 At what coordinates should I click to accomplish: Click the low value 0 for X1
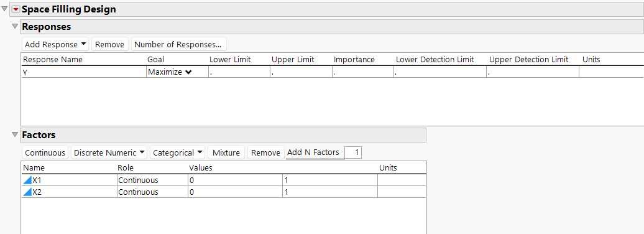point(236,180)
